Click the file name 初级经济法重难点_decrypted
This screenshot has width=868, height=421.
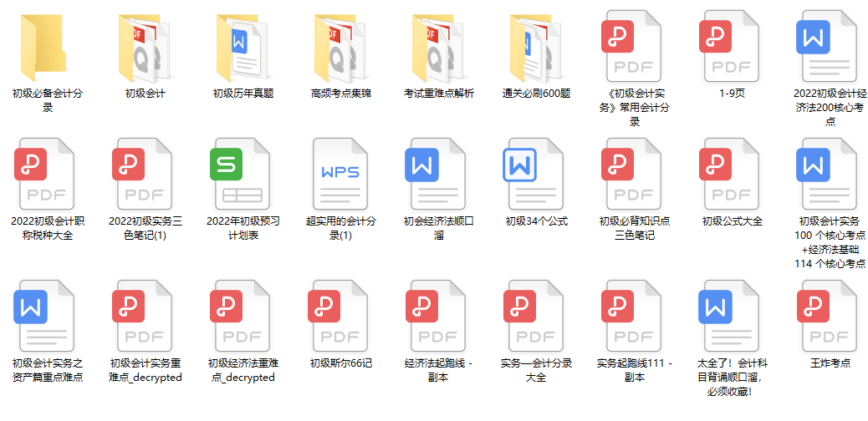(243, 371)
